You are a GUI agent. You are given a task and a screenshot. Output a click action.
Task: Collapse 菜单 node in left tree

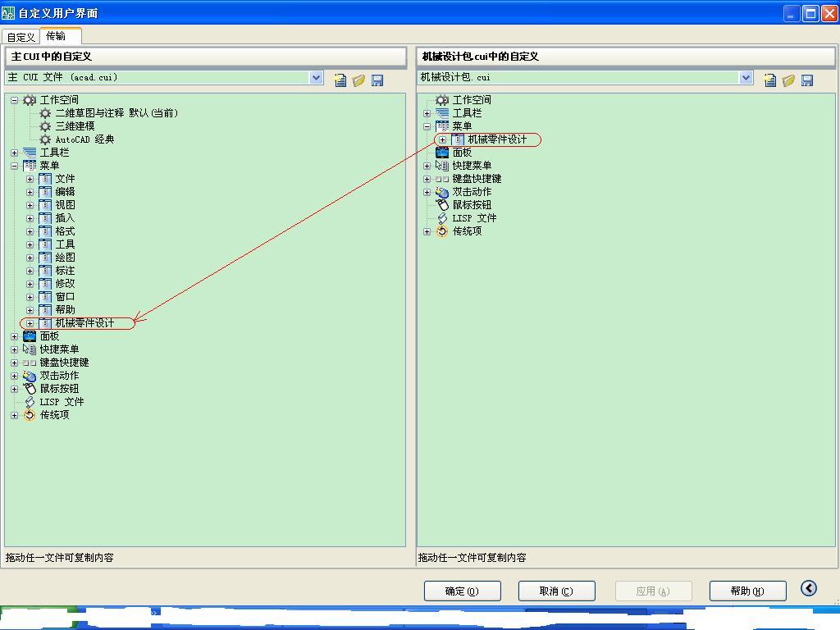(15, 166)
